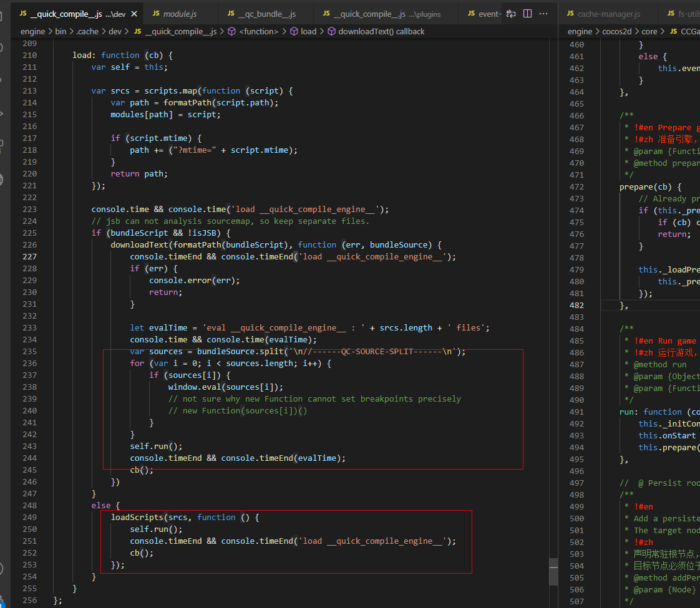Split the editor to the right
700x608 pixels.
click(527, 14)
